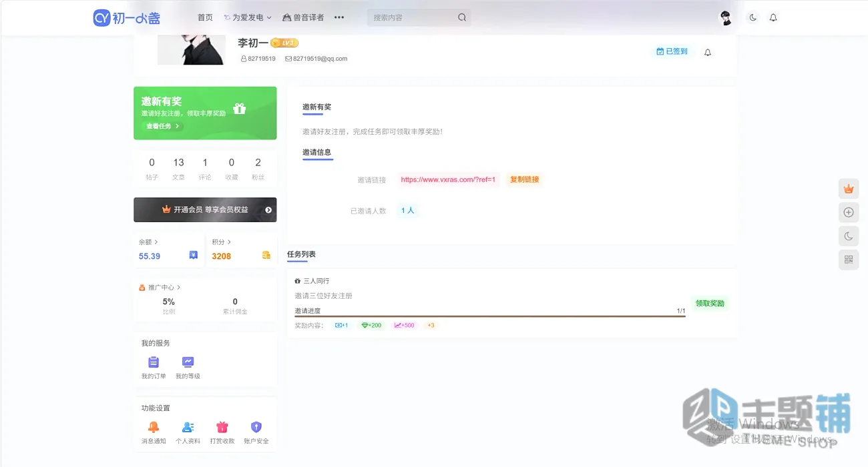Click the floating crown VIP button
This screenshot has width=868, height=467.
pos(849,189)
